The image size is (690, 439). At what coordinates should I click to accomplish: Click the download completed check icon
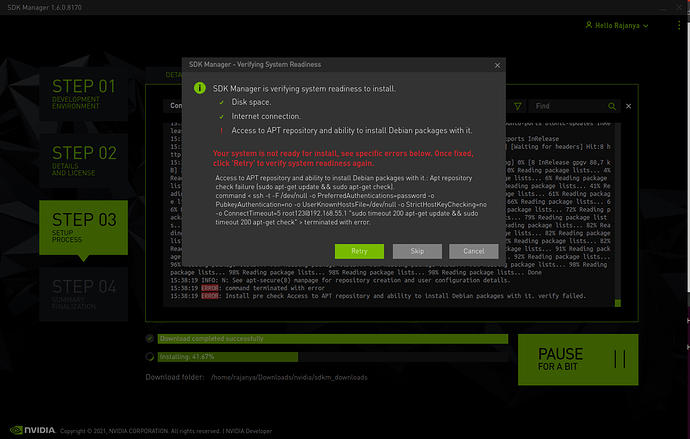click(x=150, y=338)
